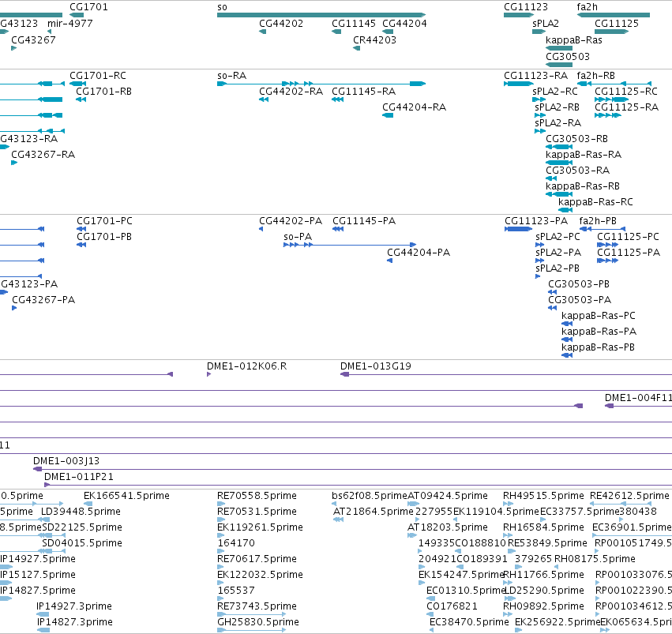Click BAC clone DME1-003J13
Image resolution: width=672 pixels, height=634 pixels.
pyautogui.click(x=66, y=461)
